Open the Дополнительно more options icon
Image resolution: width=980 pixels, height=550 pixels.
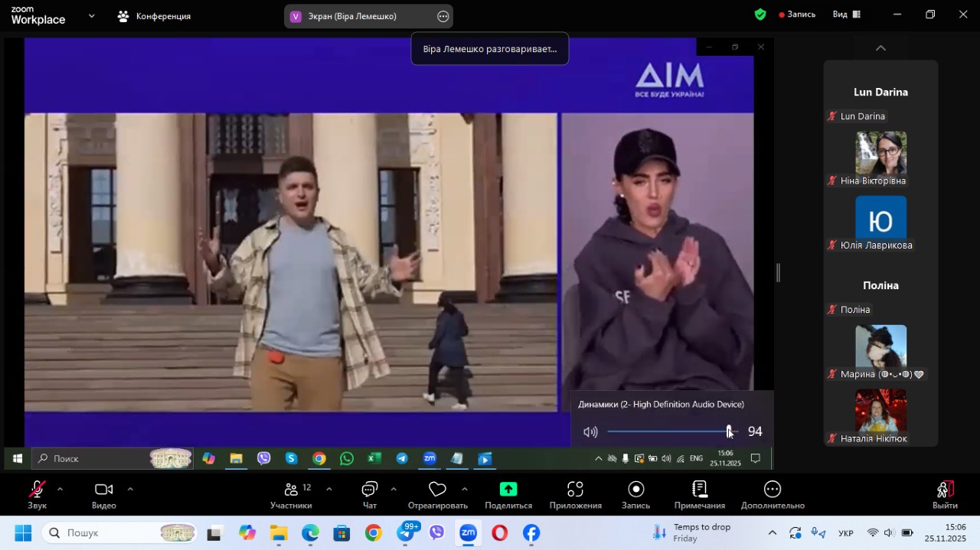tap(773, 490)
